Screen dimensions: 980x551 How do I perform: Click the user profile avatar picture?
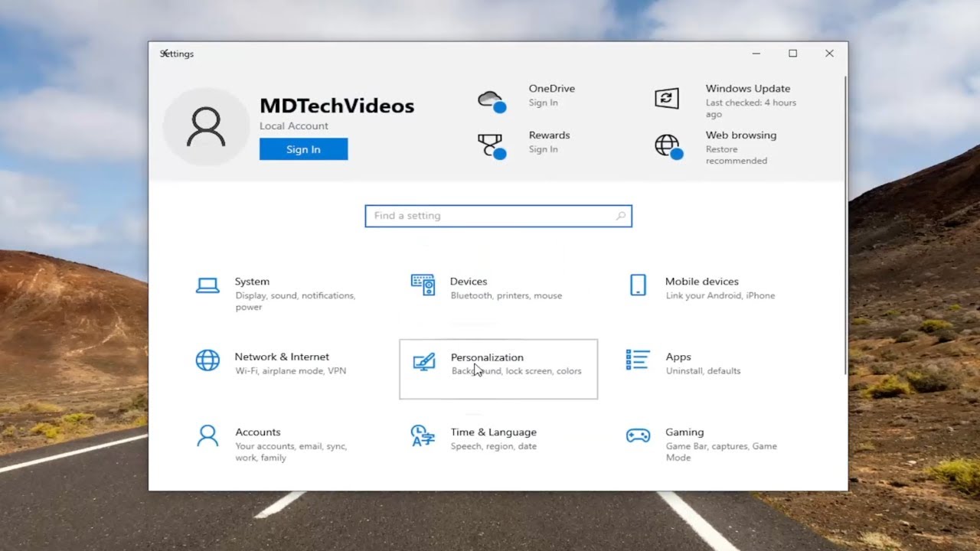point(206,127)
